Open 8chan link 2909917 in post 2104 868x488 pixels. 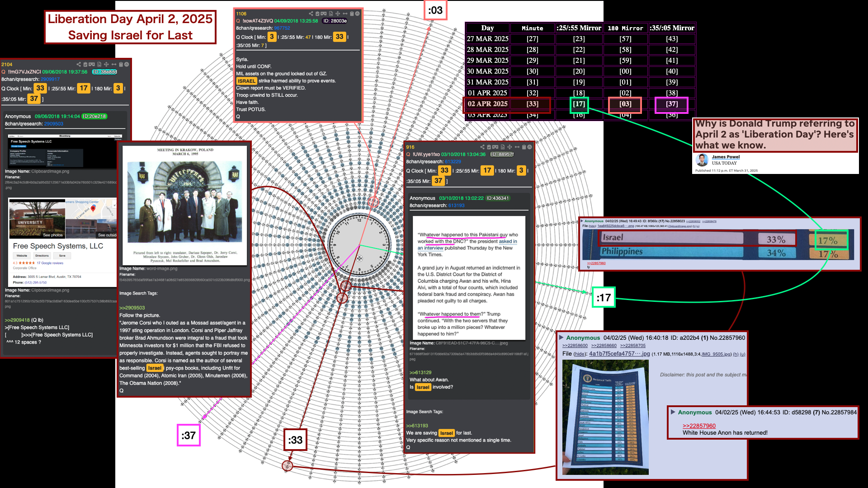[50, 79]
